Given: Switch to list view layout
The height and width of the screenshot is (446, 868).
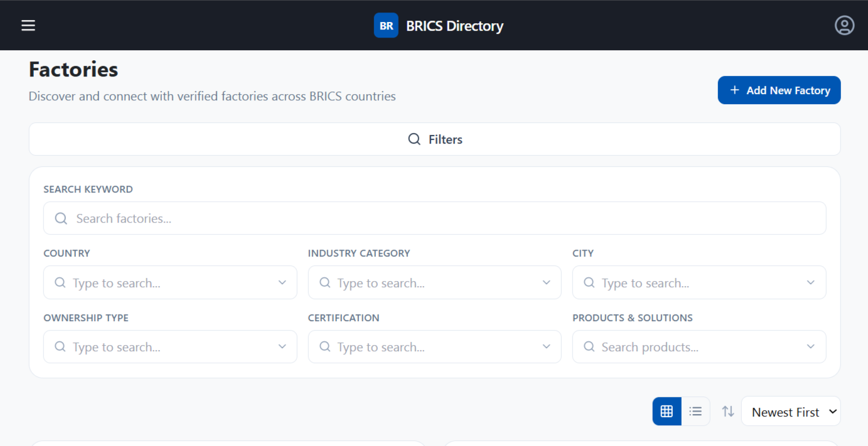Looking at the screenshot, I should (695, 411).
